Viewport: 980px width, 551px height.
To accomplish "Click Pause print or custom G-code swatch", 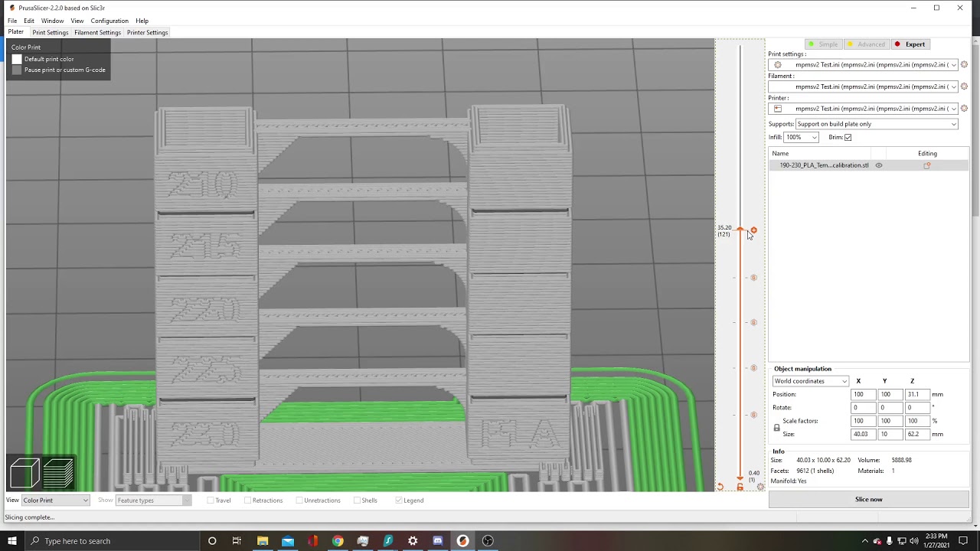I will [x=17, y=70].
